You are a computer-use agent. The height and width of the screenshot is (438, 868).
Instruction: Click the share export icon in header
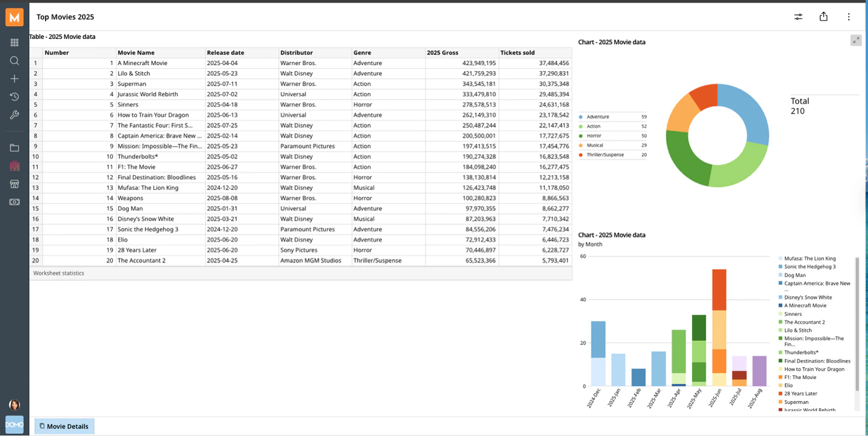pyautogui.click(x=824, y=17)
